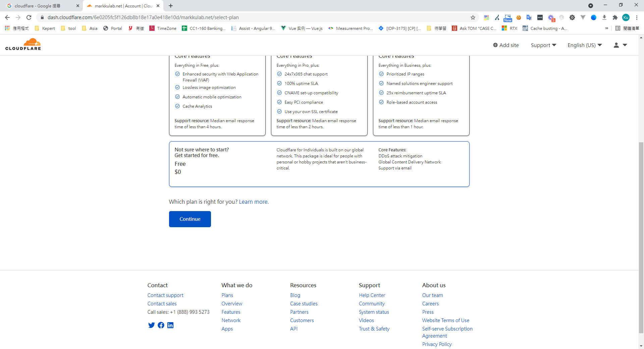This screenshot has height=349, width=644.
Task: Select the Free $0 plan card
Action: (319, 164)
